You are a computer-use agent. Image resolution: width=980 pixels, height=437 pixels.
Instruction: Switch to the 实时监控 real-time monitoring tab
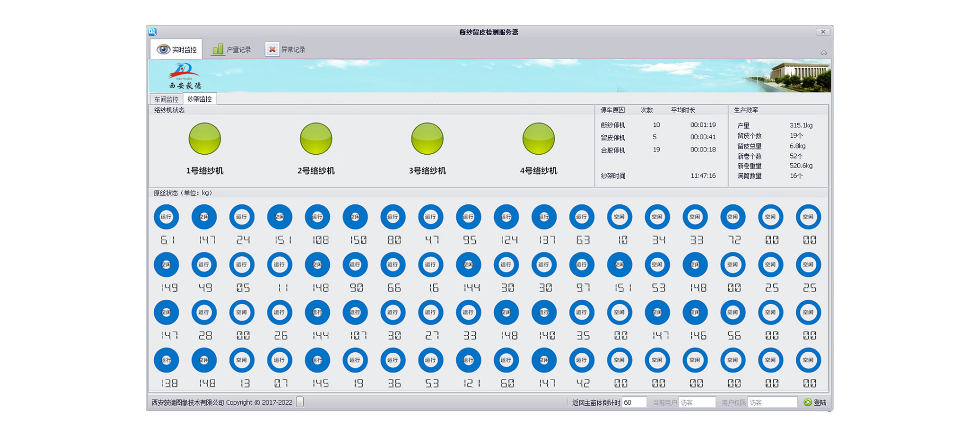(176, 49)
